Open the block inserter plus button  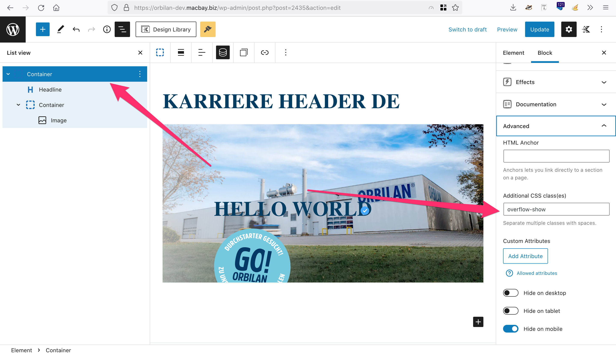43,30
